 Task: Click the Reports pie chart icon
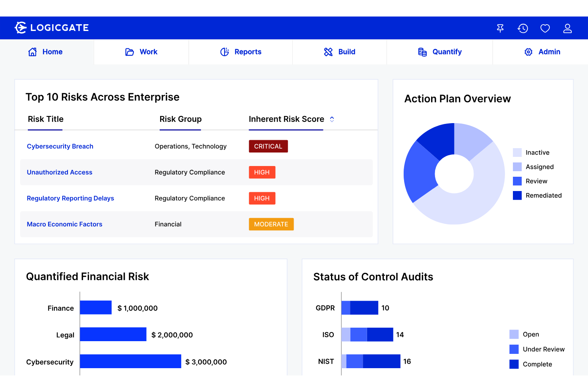tap(224, 52)
